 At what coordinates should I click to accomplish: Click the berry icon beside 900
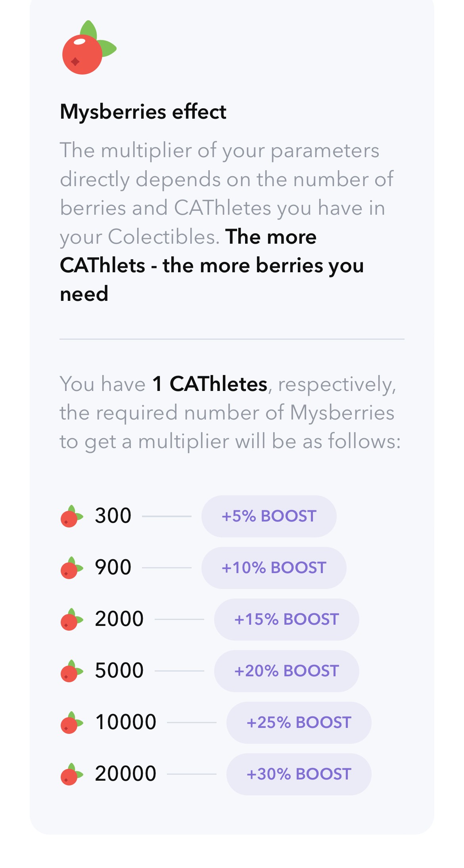(x=72, y=568)
